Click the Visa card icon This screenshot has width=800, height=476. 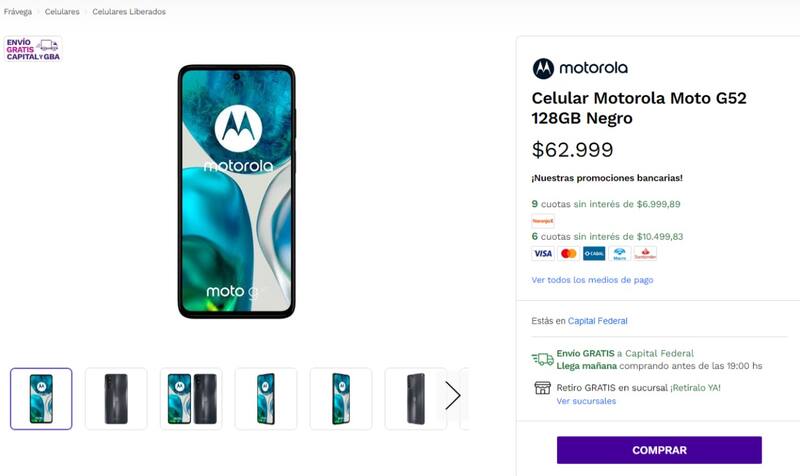pyautogui.click(x=543, y=254)
